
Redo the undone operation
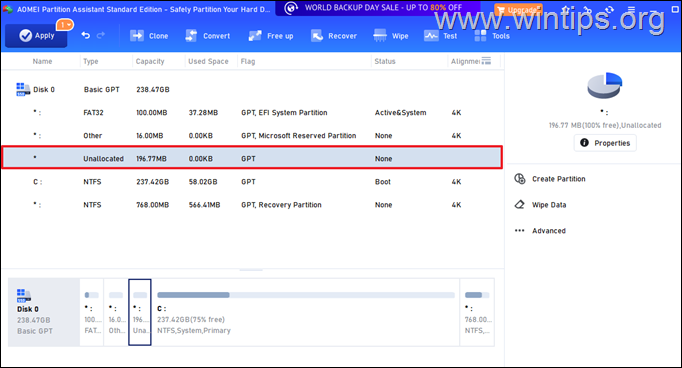(x=101, y=36)
